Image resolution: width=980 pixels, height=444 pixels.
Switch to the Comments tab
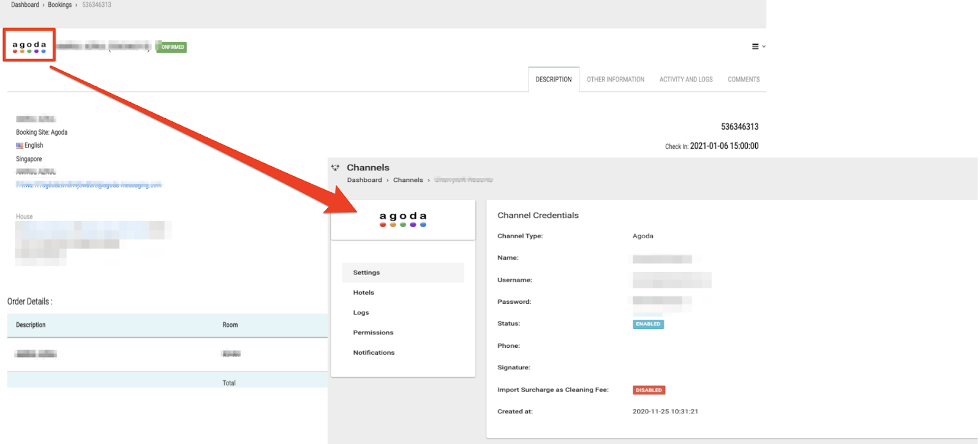click(x=744, y=80)
